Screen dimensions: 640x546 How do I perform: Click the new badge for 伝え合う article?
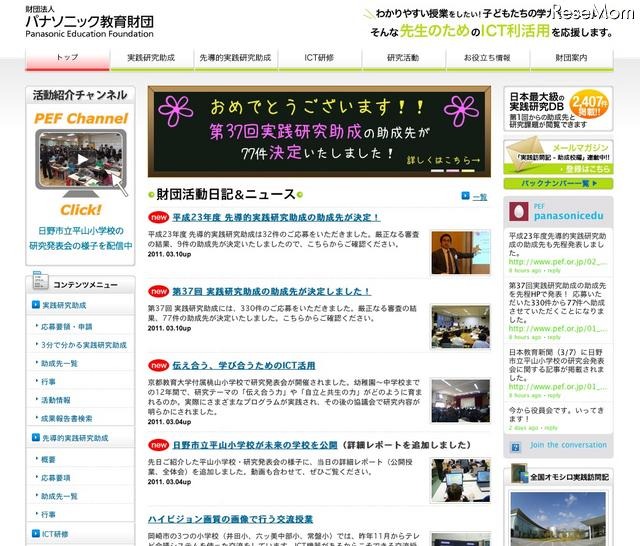tap(159, 365)
